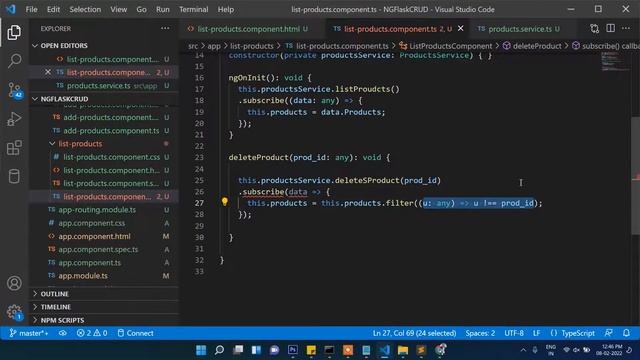
Task: Open the Accounts menu icon
Action: click(x=14, y=283)
